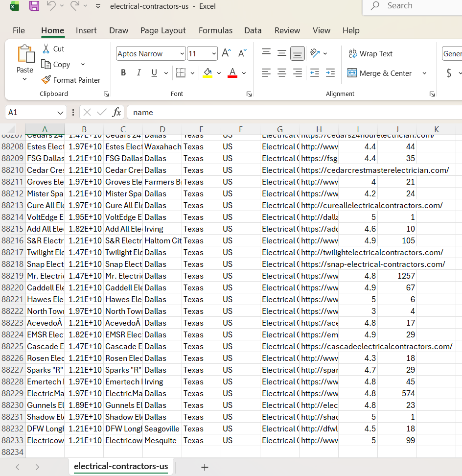Activate the Format Painter

(70, 80)
